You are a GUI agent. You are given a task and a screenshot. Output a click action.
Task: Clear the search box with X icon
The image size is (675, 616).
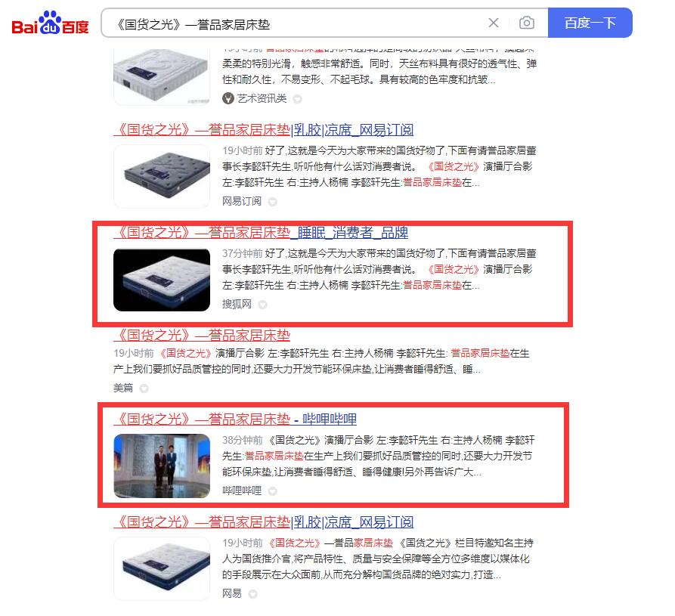494,23
